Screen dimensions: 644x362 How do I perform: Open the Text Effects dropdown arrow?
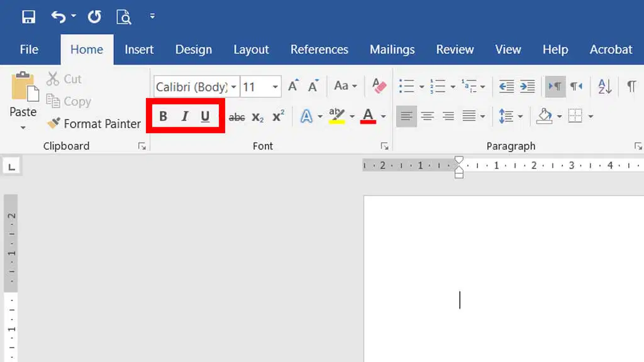click(320, 116)
